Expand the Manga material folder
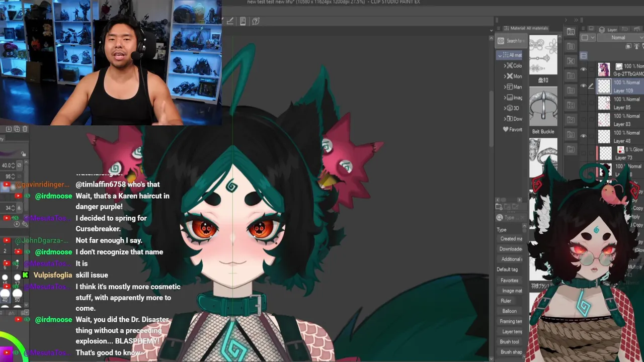 click(x=505, y=87)
